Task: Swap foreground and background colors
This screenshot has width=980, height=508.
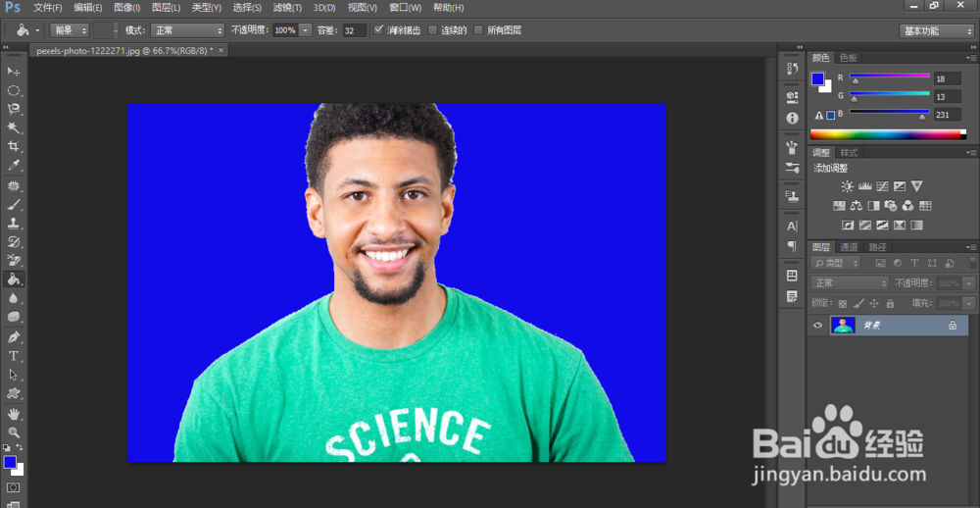Action: [x=20, y=447]
